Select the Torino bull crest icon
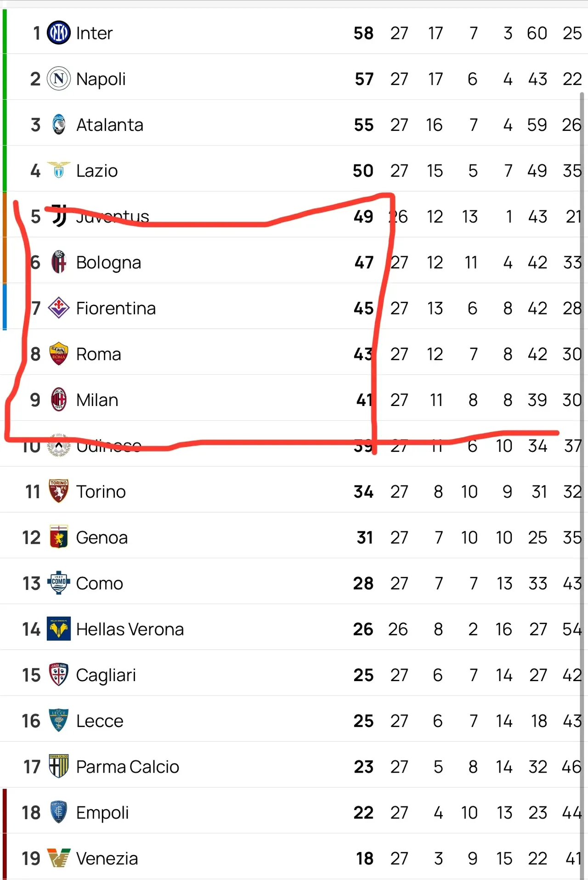The height and width of the screenshot is (880, 588). [59, 491]
